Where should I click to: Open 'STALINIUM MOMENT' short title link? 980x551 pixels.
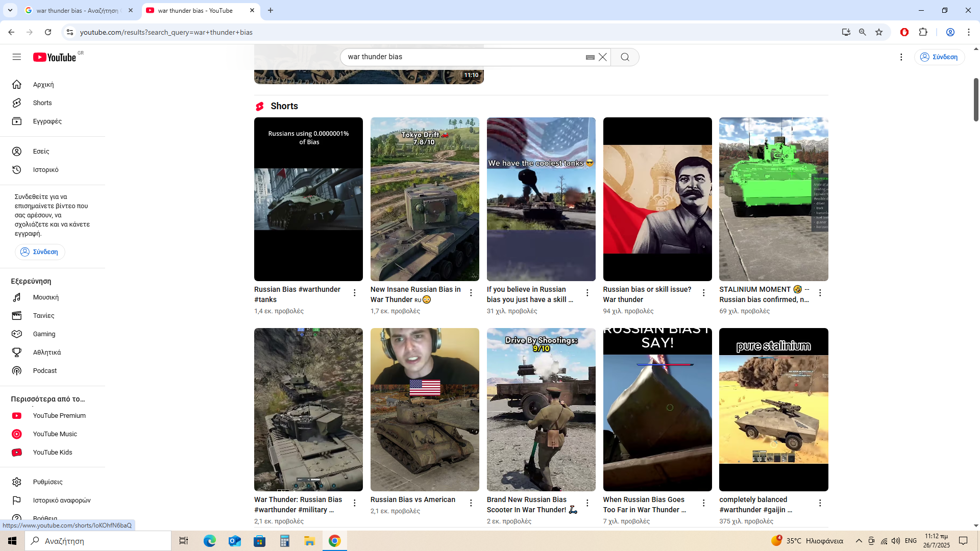click(x=764, y=294)
